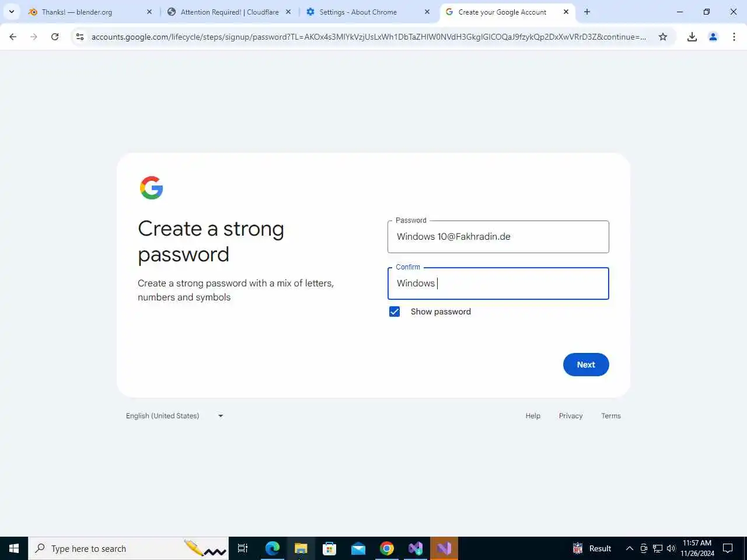Open File Explorer from the taskbar
The height and width of the screenshot is (560, 747).
301,548
